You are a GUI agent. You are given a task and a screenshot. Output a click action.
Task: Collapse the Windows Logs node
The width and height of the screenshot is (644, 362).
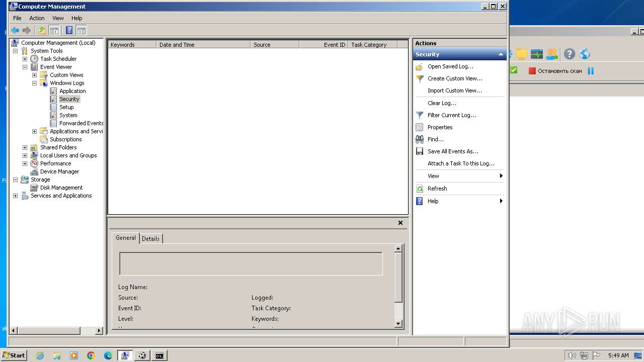[34, 83]
